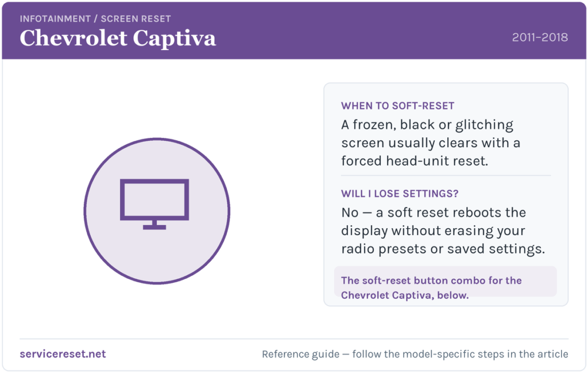Click the Reference guide footer note

[x=415, y=354]
